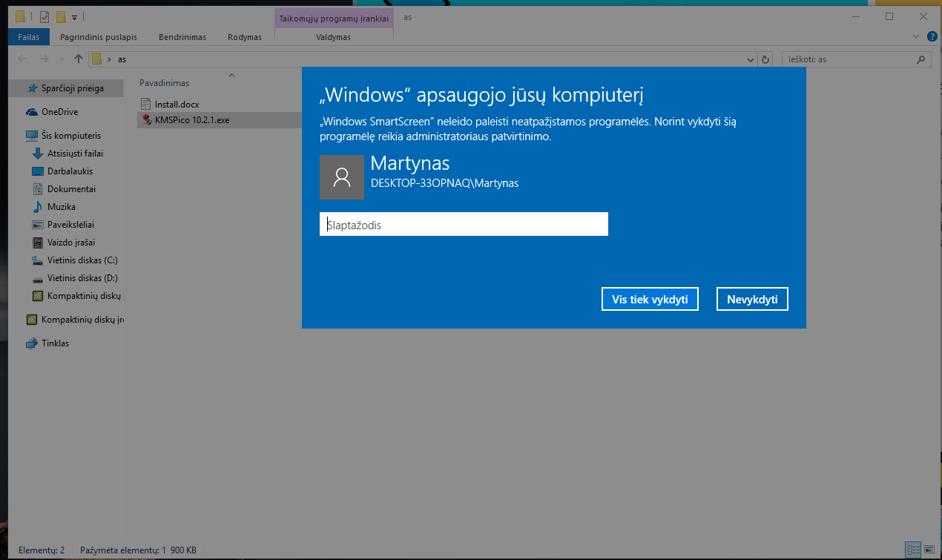Click the Sparčioji prieiga star icon
This screenshot has height=560, width=942.
click(x=33, y=88)
